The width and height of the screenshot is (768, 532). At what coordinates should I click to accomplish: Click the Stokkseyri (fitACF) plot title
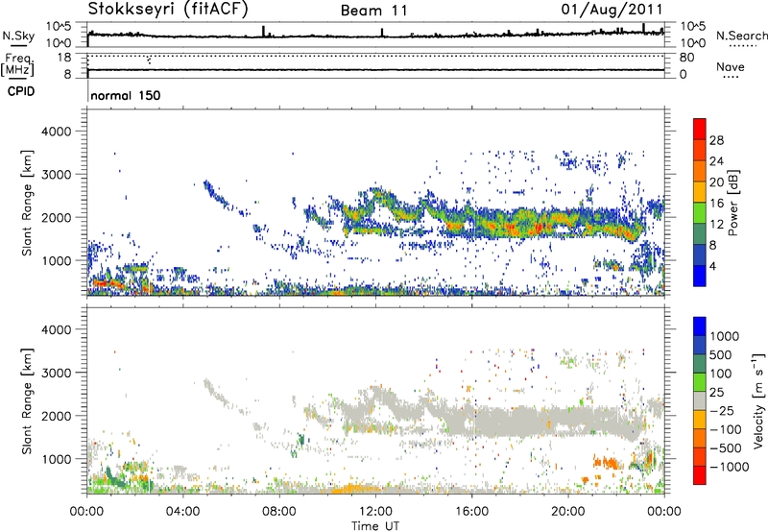[x=168, y=10]
